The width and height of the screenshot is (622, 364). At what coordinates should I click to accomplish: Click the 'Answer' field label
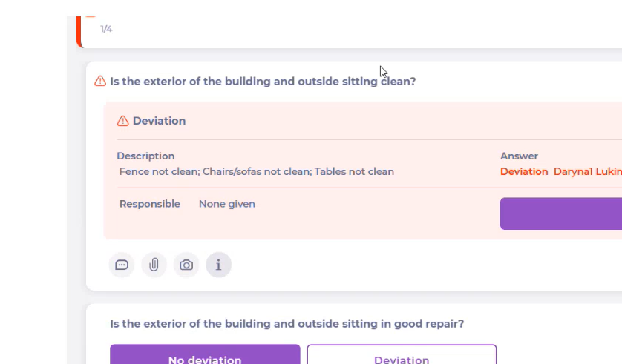point(519,156)
